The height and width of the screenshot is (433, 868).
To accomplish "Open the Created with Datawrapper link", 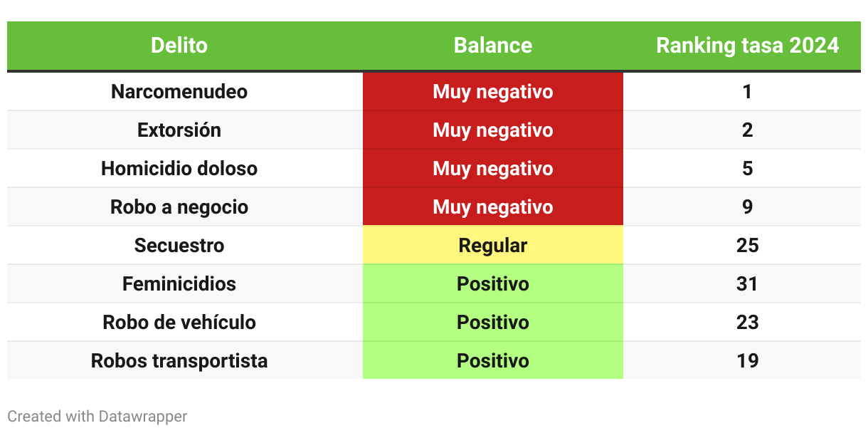I will click(x=97, y=417).
